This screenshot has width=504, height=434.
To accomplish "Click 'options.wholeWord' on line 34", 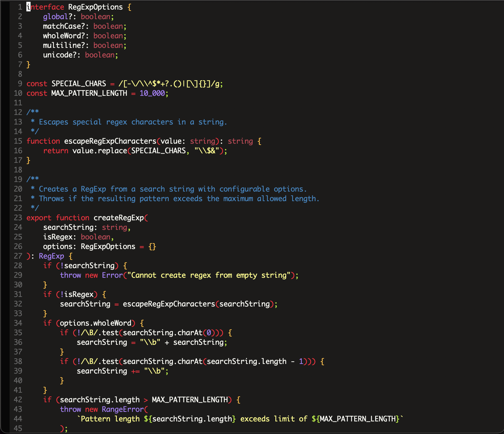I will pos(96,323).
